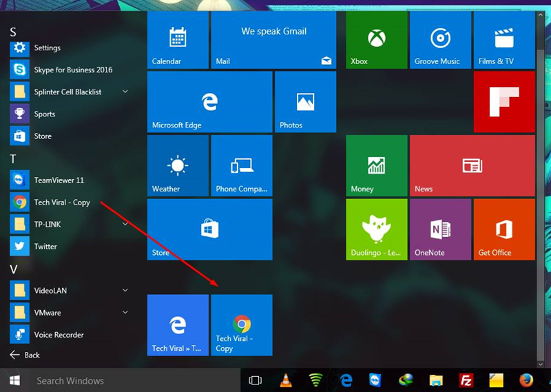Select the S letter header
This screenshot has width=551, height=392.
click(13, 32)
